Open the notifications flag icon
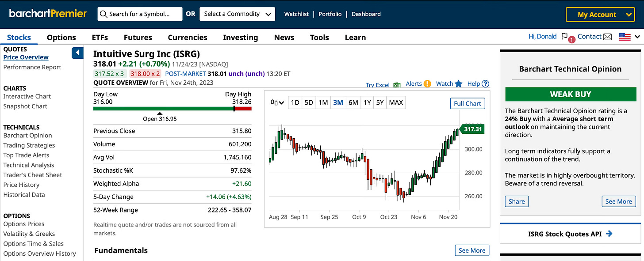 (x=565, y=37)
